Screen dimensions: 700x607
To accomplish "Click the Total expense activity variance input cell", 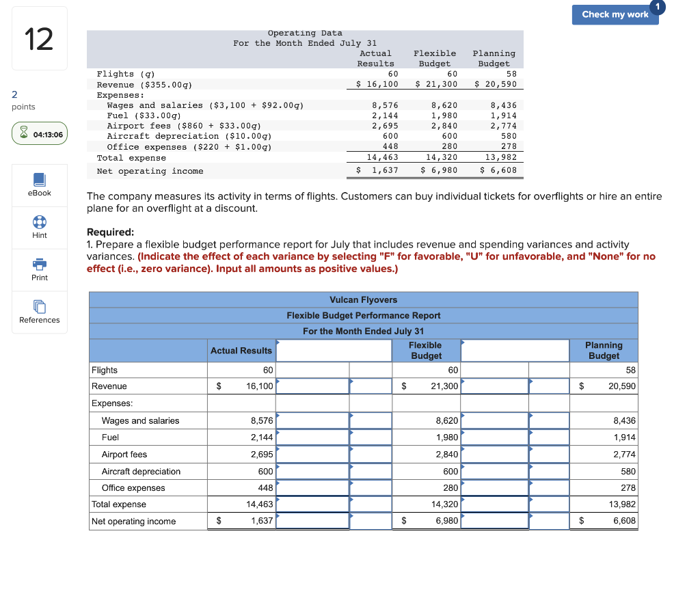I will (x=494, y=503).
